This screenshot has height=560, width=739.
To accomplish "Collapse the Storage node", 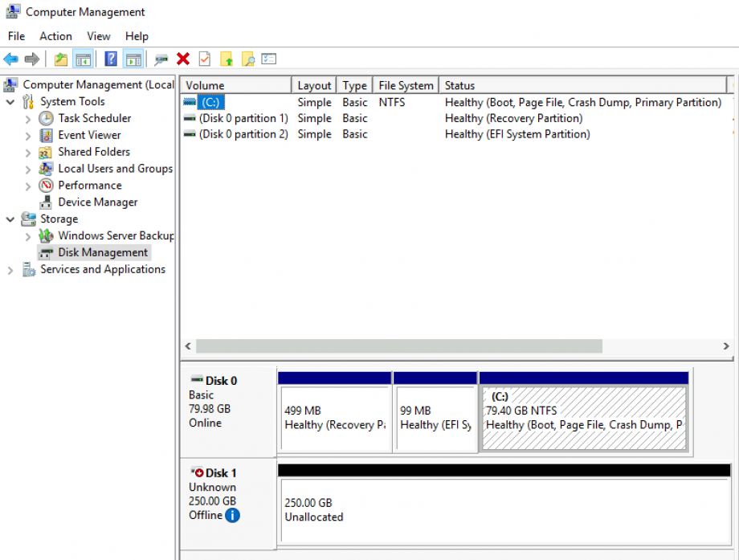I will [x=10, y=219].
